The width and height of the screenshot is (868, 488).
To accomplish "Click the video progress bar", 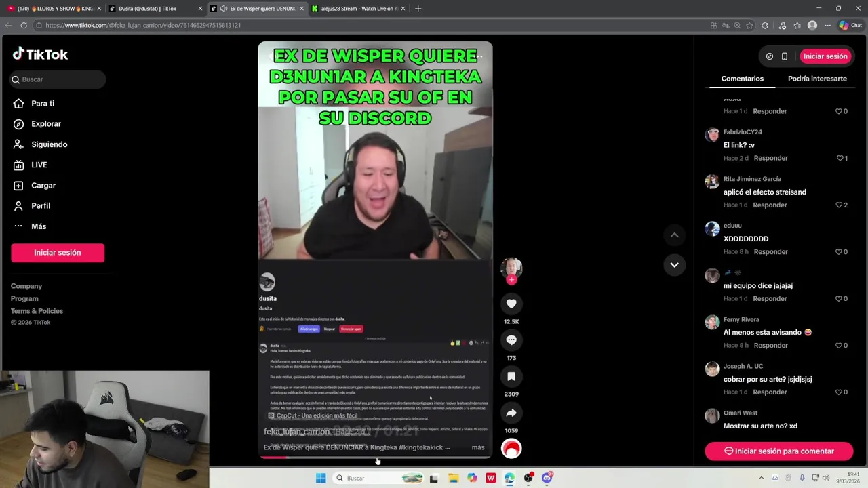I will tap(375, 457).
